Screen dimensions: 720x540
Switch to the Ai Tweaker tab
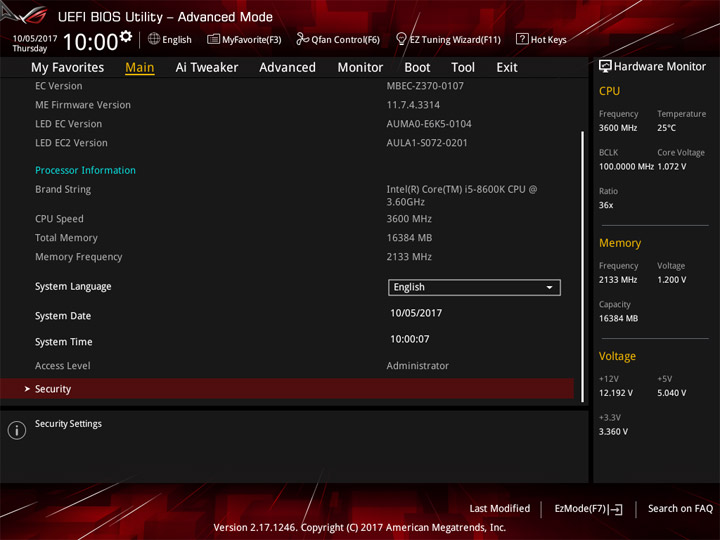click(207, 68)
